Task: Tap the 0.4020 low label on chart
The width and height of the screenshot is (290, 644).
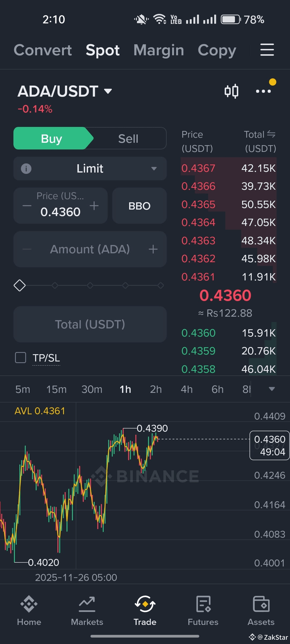Action: pyautogui.click(x=44, y=562)
